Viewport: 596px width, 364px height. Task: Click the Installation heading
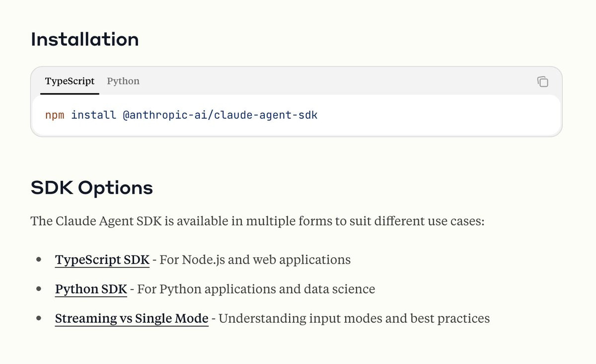click(85, 39)
